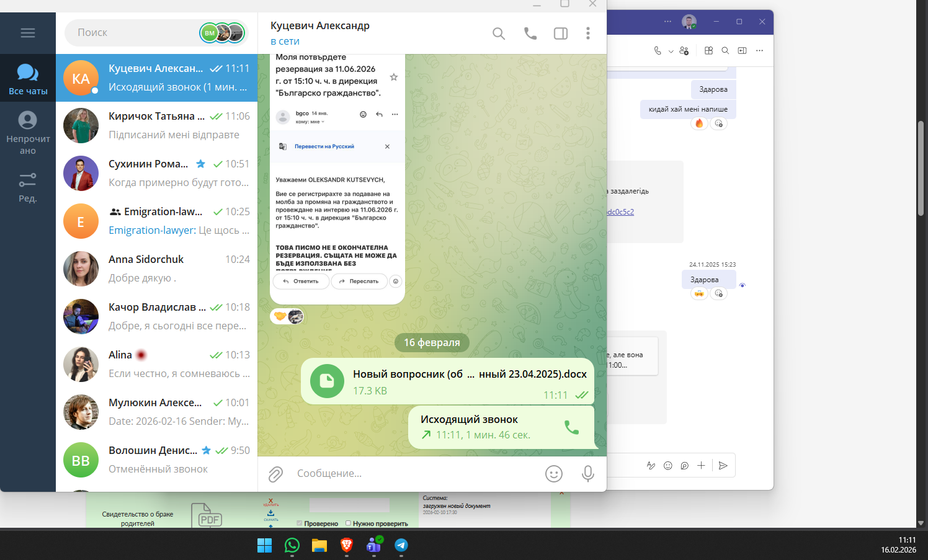
Task: Open chat with Киричок Татьяна
Action: tap(156, 125)
